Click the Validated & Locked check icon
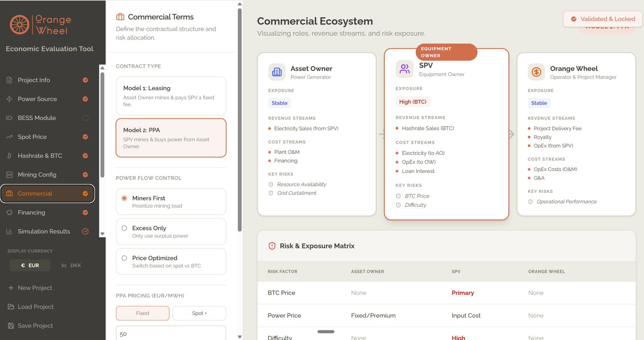This screenshot has height=340, width=644. pyautogui.click(x=574, y=19)
